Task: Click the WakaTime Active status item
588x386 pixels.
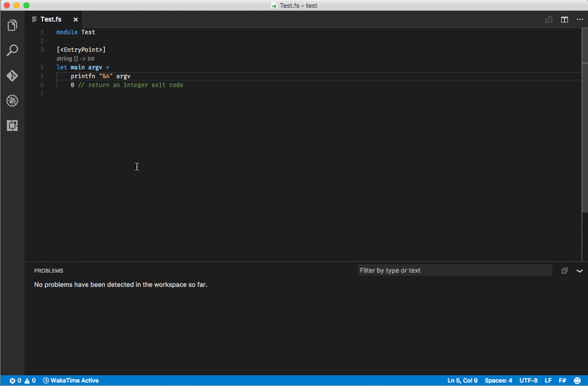Action: click(71, 380)
